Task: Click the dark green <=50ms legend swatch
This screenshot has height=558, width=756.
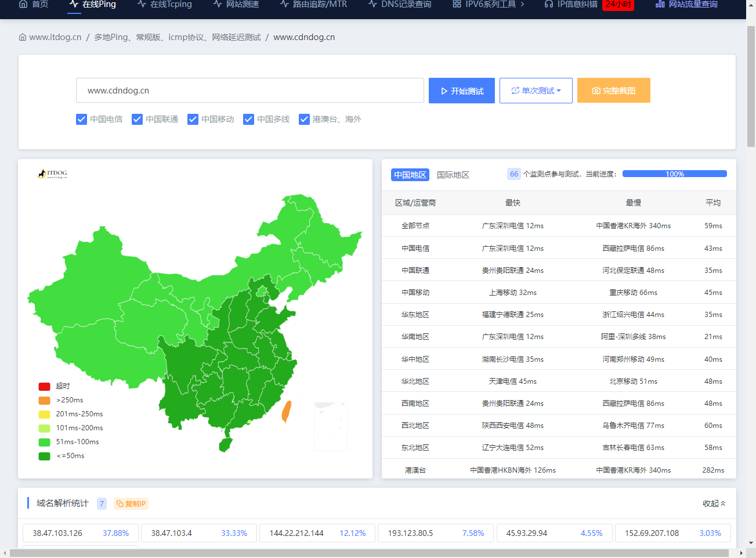Action: (45, 456)
